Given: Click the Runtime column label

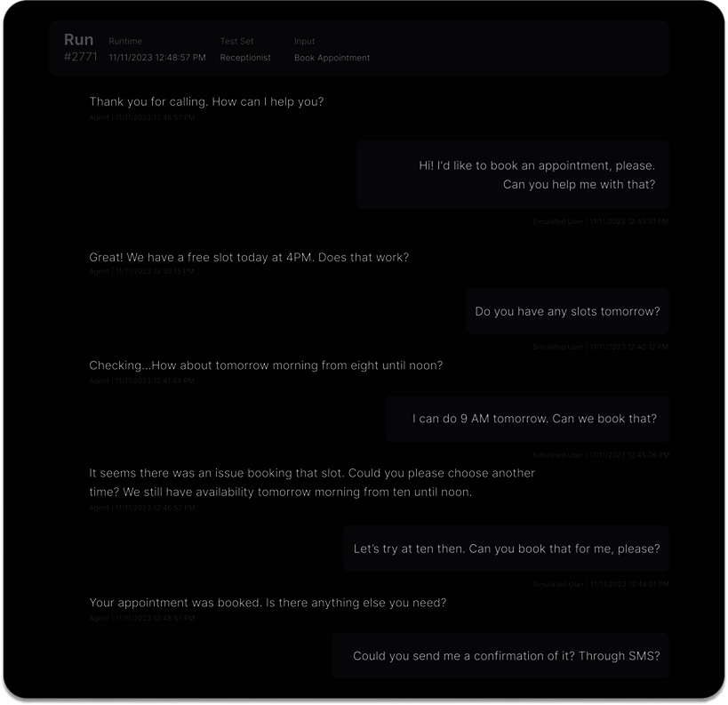Looking at the screenshot, I should click(125, 41).
